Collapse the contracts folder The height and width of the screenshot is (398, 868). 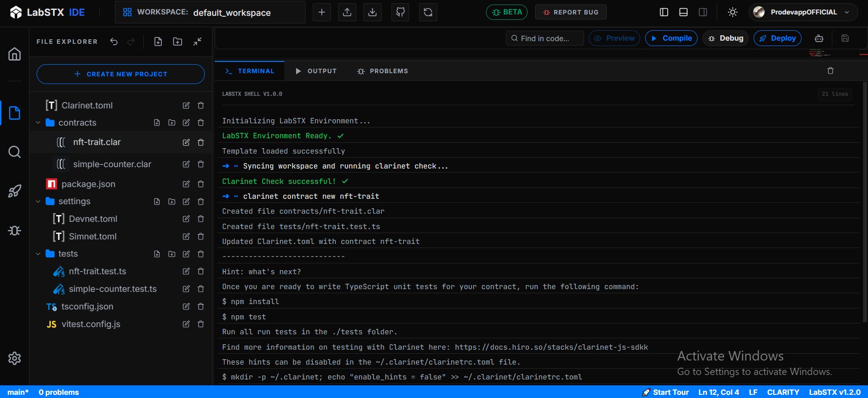[38, 123]
